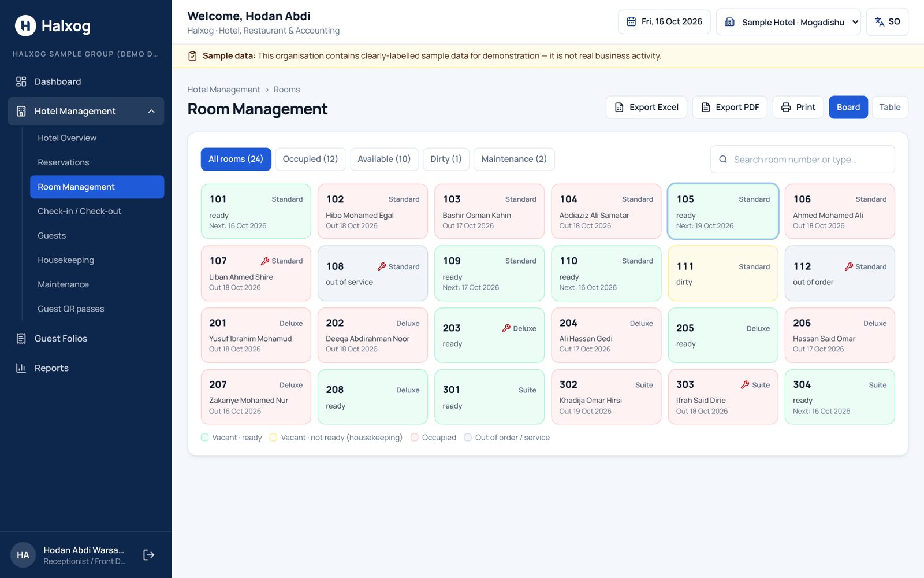Viewport: 924px width, 578px height.
Task: Click the wrench icon on room 112
Action: click(x=849, y=267)
